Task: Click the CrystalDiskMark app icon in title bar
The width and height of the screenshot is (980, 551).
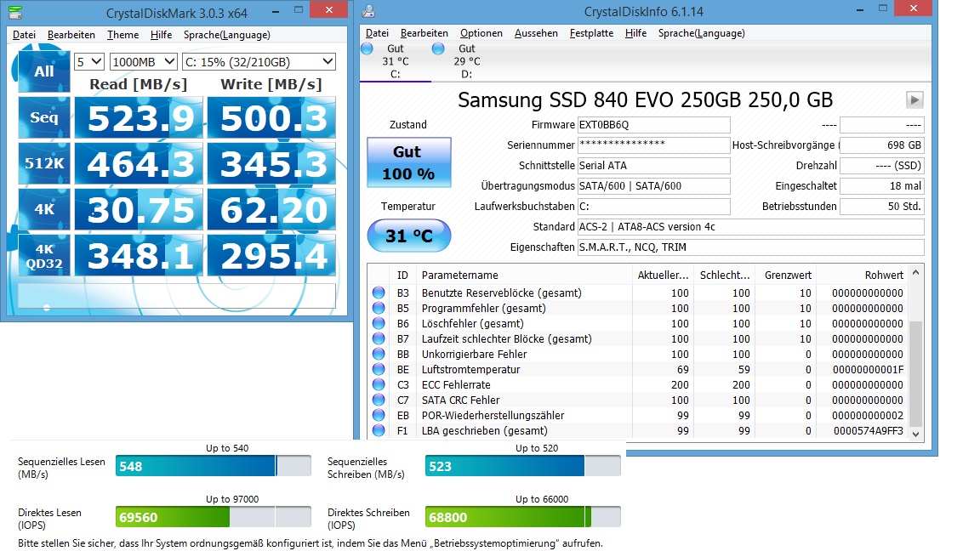Action: point(15,12)
